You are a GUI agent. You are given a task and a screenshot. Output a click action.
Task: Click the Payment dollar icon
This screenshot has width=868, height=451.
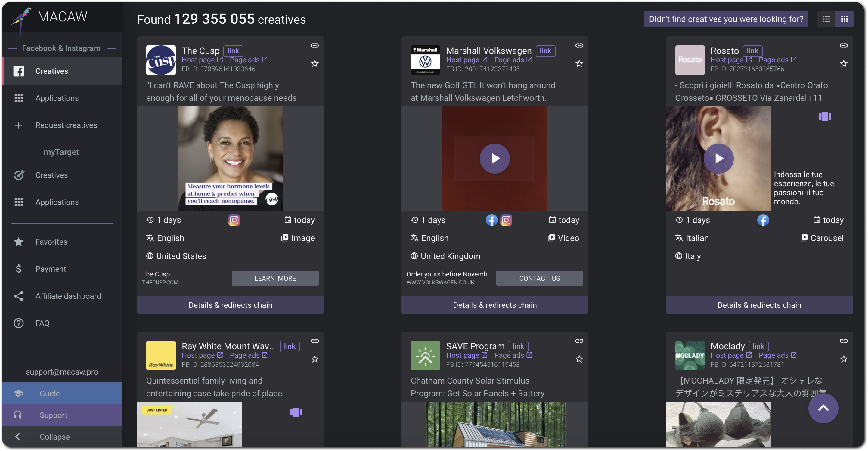19,269
